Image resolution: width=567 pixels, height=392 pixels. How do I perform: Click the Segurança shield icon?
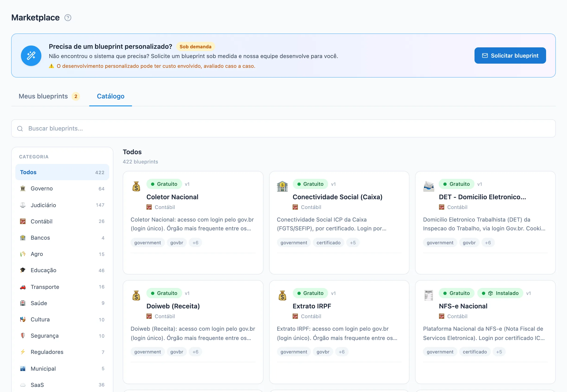(23, 336)
